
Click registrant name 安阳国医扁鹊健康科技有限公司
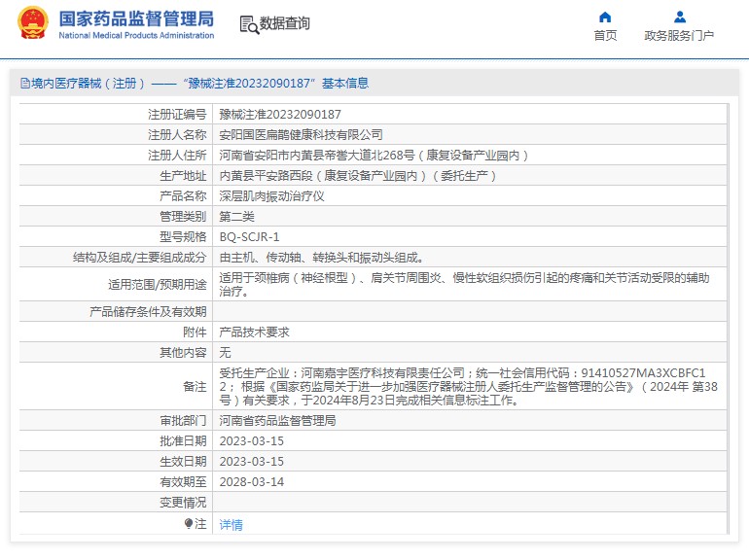coord(301,134)
